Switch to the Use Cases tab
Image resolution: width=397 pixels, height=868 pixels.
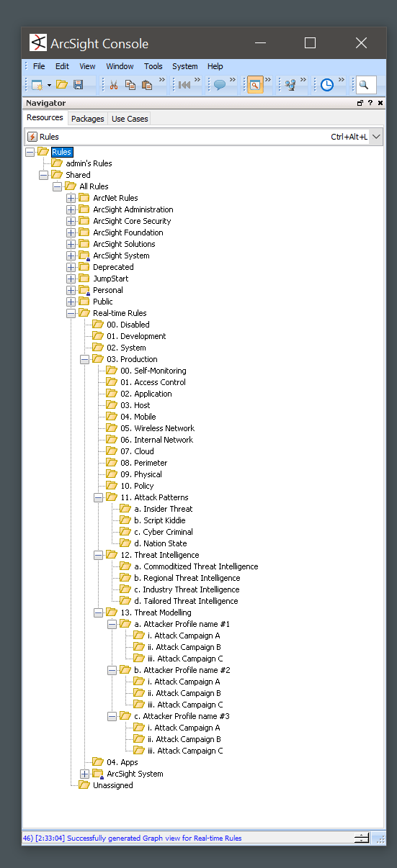coord(129,119)
